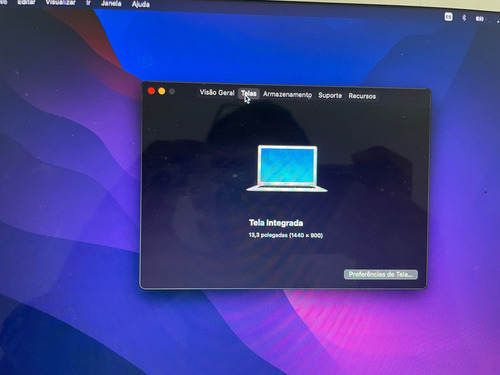
Task: Go to the Suporte tab
Action: point(330,95)
